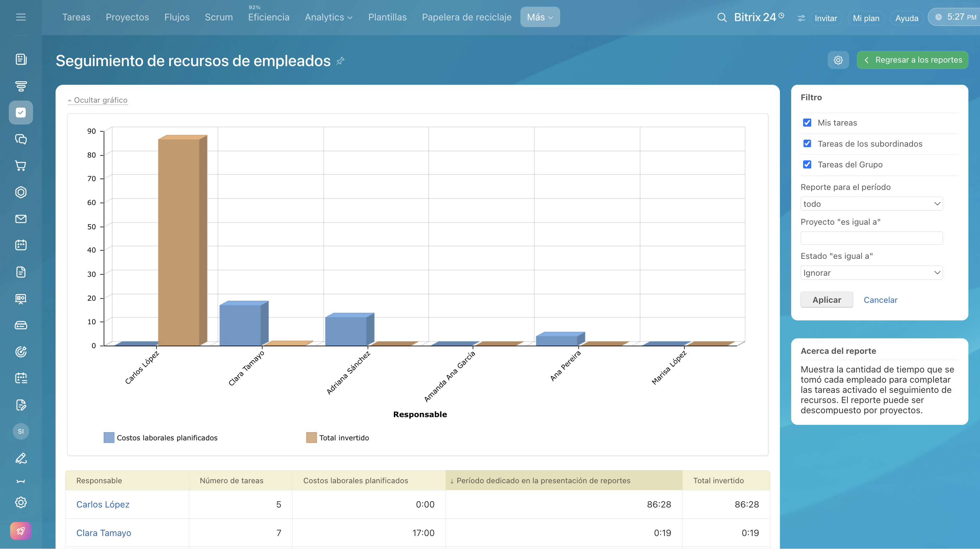Uncheck the Mis tareas checkbox
The height and width of the screenshot is (549, 980).
[807, 122]
